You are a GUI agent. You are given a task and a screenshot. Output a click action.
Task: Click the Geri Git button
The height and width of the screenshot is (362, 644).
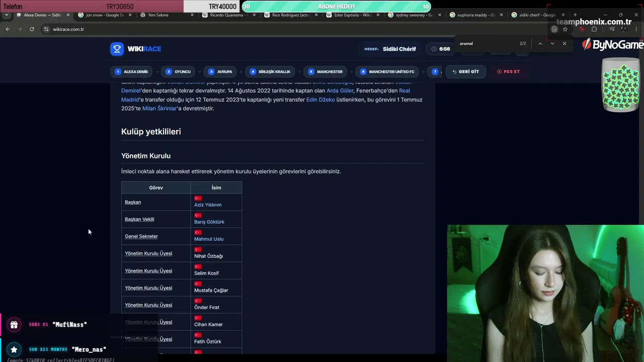tap(465, 71)
